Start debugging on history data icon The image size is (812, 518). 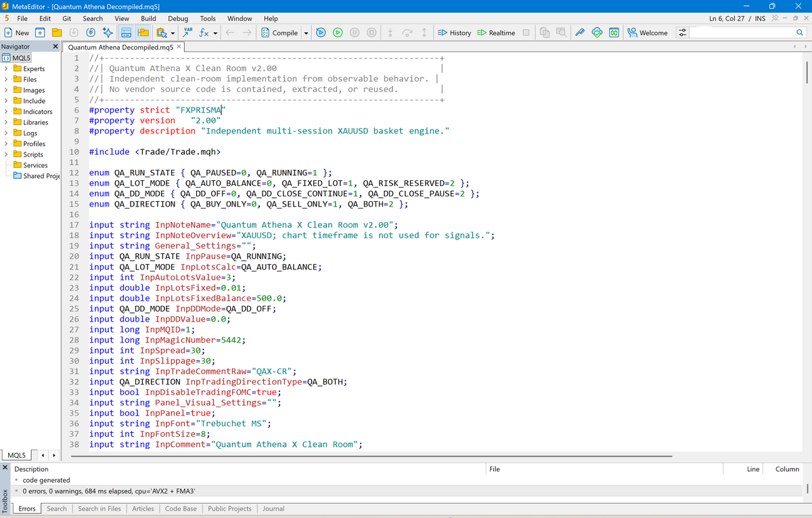pyautogui.click(x=321, y=33)
